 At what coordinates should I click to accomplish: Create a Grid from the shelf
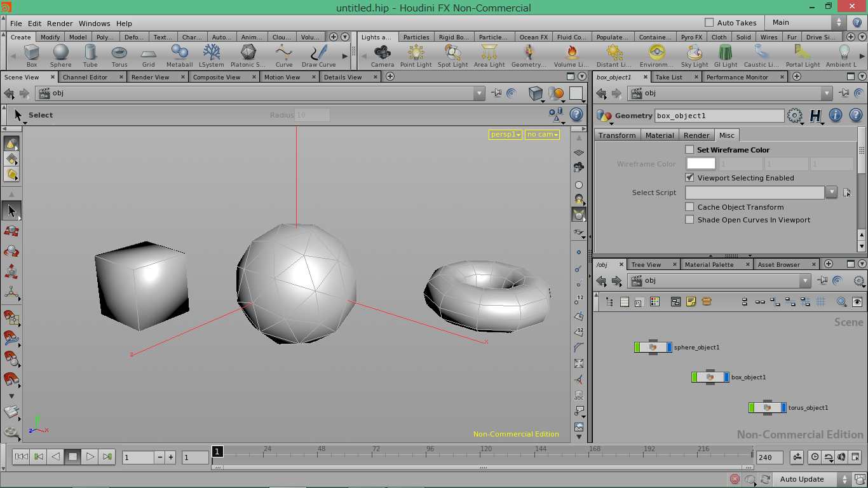(x=149, y=55)
